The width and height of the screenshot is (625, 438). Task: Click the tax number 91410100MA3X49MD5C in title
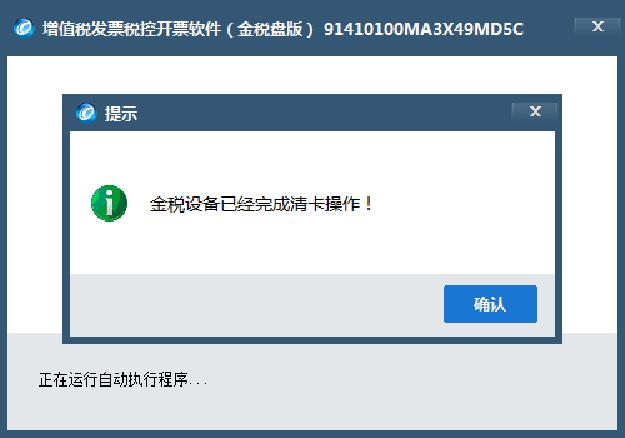[x=423, y=29]
